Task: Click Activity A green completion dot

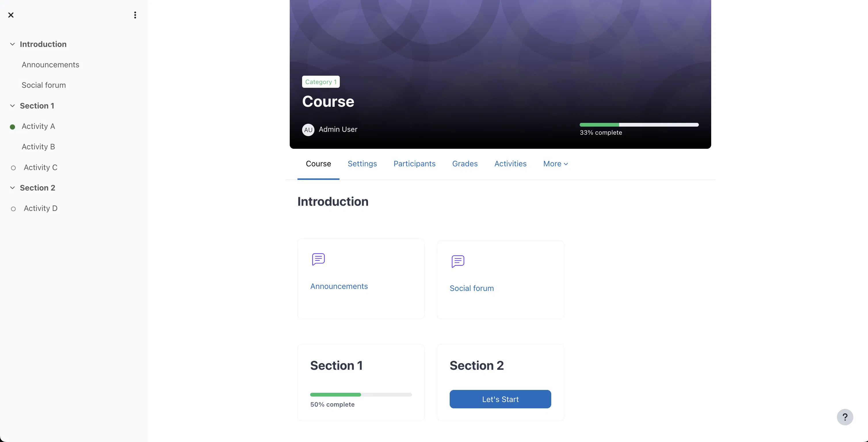Action: click(x=12, y=127)
